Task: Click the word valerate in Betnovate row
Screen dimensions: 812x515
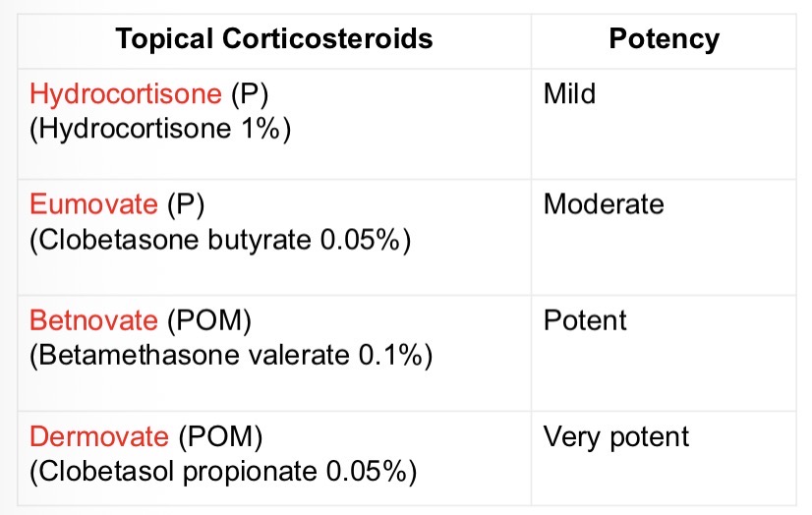Action: click(260, 356)
